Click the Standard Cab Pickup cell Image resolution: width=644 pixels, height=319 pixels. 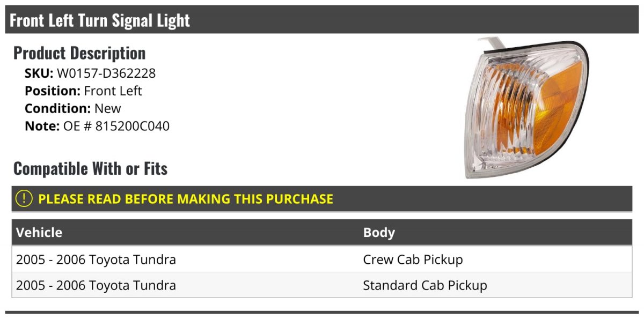425,285
